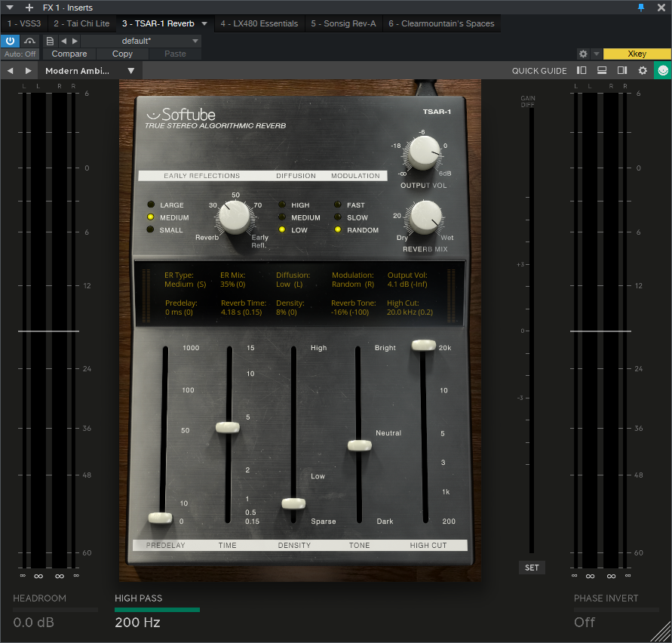Click the green Softube smiley icon
The height and width of the screenshot is (643, 672).
(662, 70)
